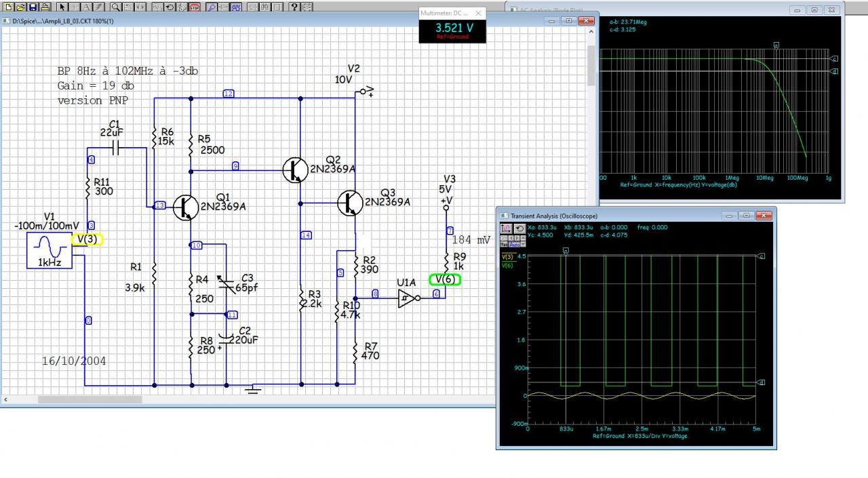Select the Delete lightning tool

tap(99, 7)
